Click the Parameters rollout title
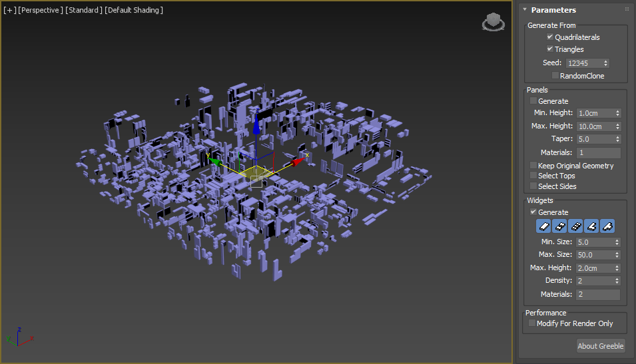636x364 pixels. click(x=553, y=10)
